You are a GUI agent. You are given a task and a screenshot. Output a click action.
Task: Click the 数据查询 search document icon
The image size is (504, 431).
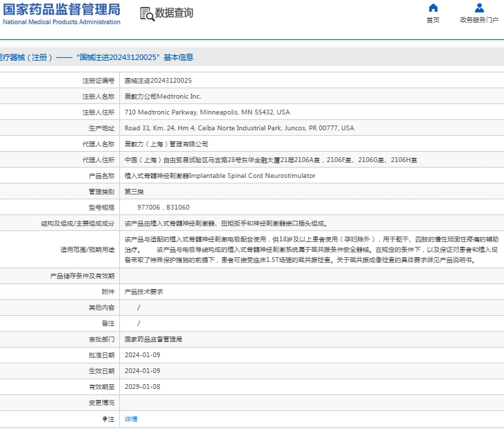click(148, 14)
